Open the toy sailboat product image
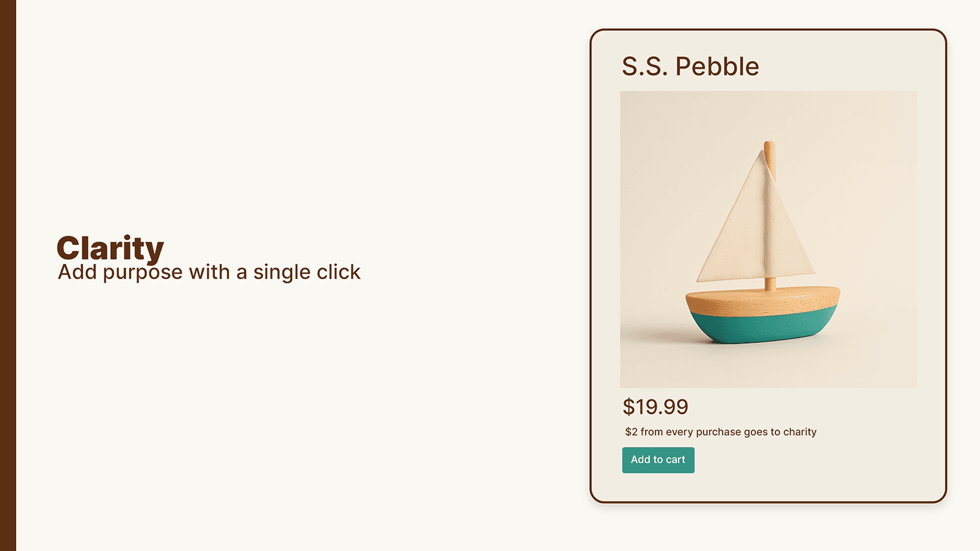980x551 pixels. tap(769, 239)
